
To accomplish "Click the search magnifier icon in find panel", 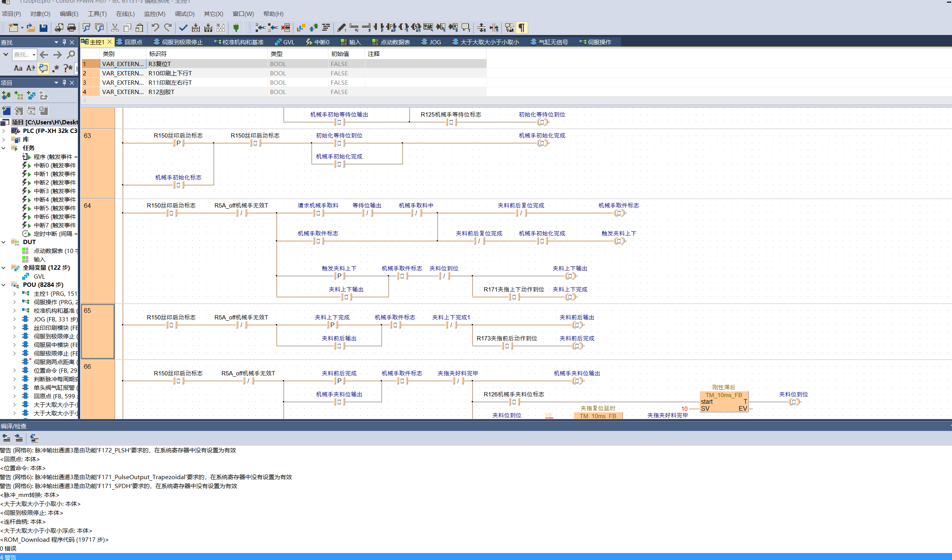I will click(x=71, y=54).
